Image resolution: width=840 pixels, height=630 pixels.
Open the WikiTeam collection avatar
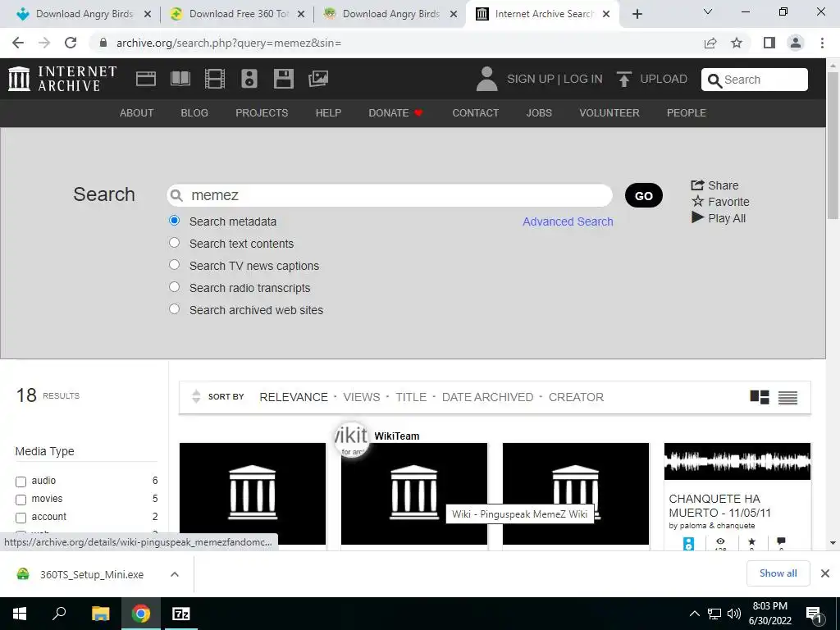(x=351, y=440)
